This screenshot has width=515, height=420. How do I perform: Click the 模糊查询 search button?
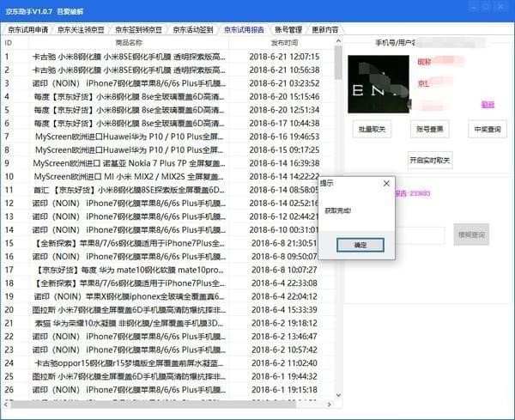pyautogui.click(x=470, y=234)
